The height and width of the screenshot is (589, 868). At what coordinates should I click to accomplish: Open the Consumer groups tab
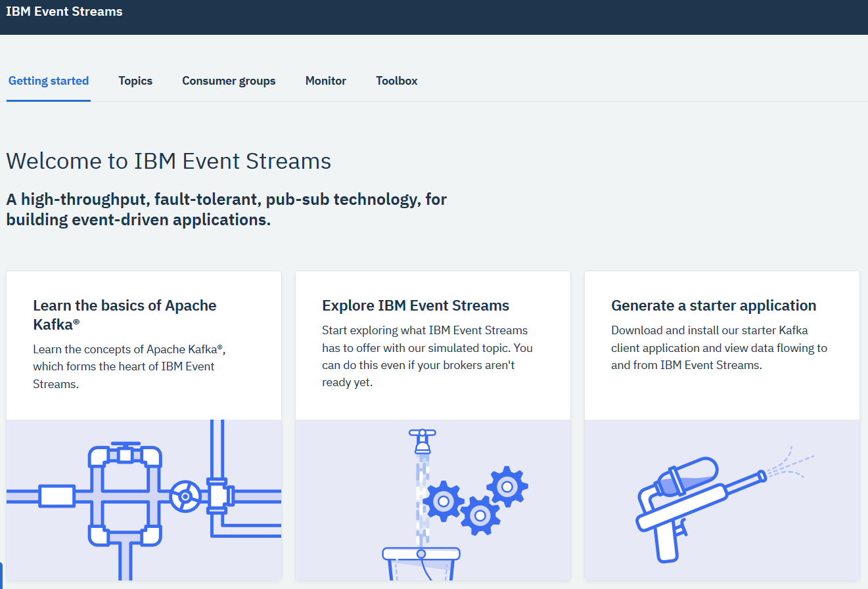click(x=229, y=81)
